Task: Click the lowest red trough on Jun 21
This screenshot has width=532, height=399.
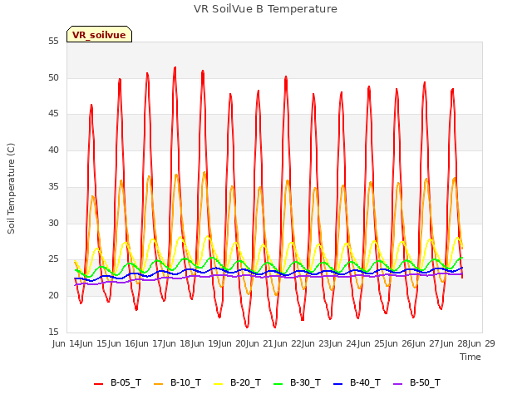Action: tap(275, 327)
